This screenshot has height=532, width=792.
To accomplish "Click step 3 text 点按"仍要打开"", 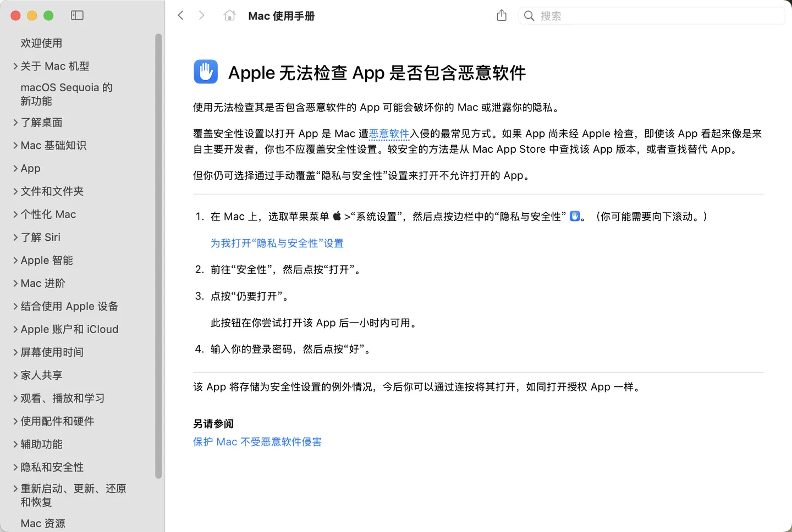I will (x=246, y=296).
